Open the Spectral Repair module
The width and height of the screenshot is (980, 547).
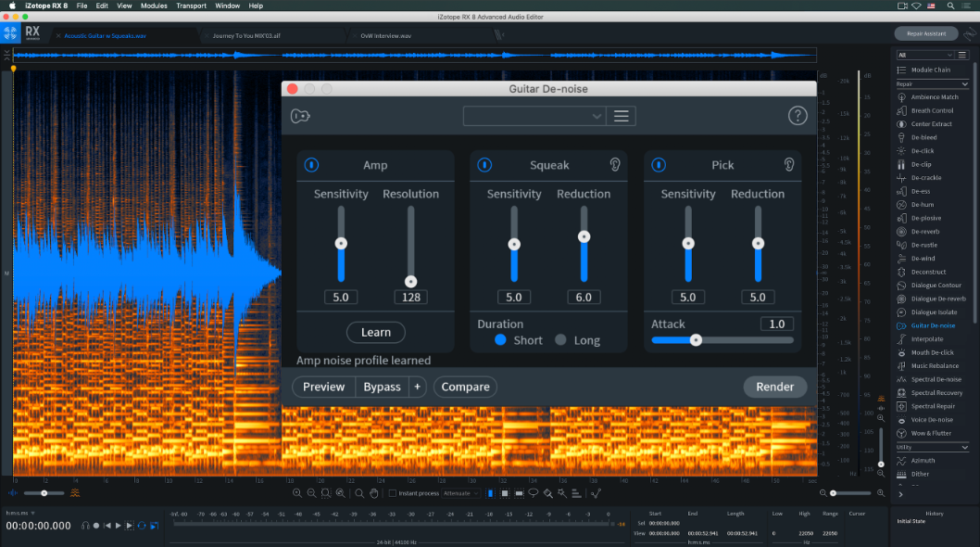[933, 406]
